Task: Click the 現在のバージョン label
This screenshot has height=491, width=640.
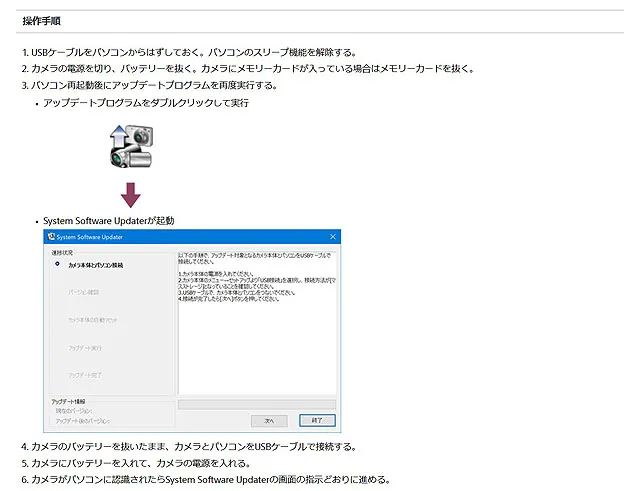Action: (x=74, y=411)
